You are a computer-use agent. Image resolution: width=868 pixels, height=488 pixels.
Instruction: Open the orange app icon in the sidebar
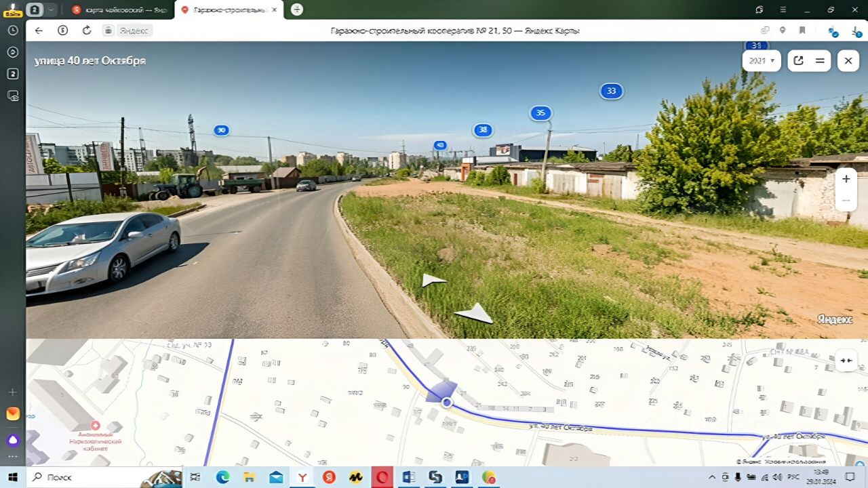(x=13, y=413)
